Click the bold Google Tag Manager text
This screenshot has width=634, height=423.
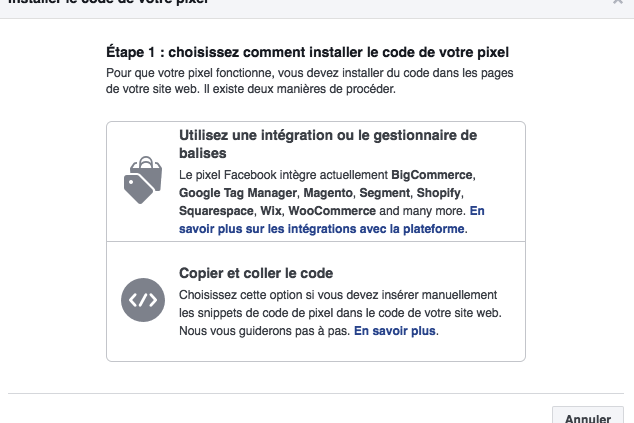[238, 193]
